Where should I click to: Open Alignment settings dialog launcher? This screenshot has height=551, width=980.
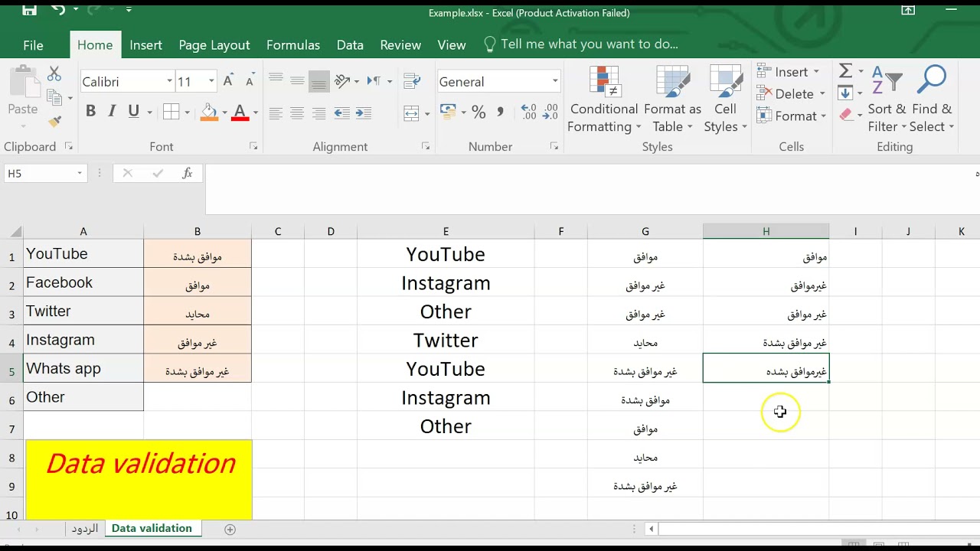(x=426, y=146)
